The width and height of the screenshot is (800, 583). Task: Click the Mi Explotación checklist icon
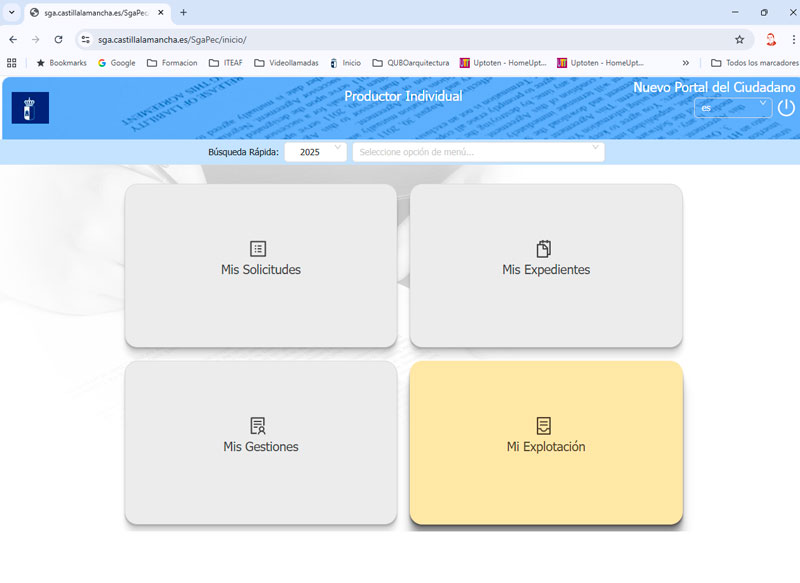(x=544, y=426)
